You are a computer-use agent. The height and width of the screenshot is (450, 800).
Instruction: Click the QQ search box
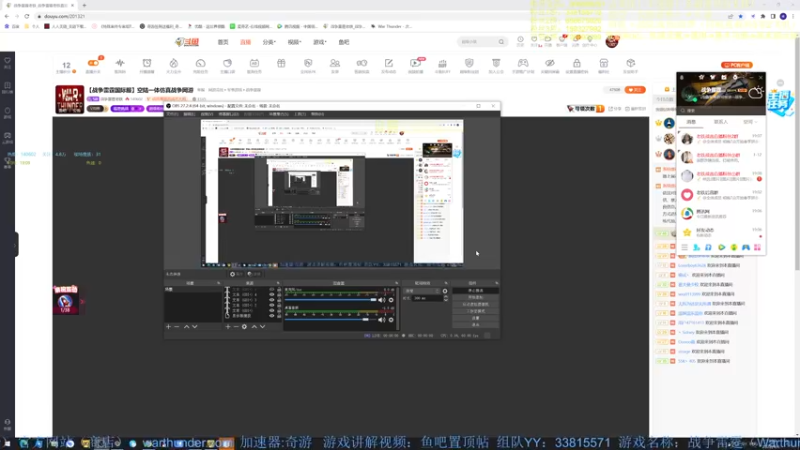720,110
